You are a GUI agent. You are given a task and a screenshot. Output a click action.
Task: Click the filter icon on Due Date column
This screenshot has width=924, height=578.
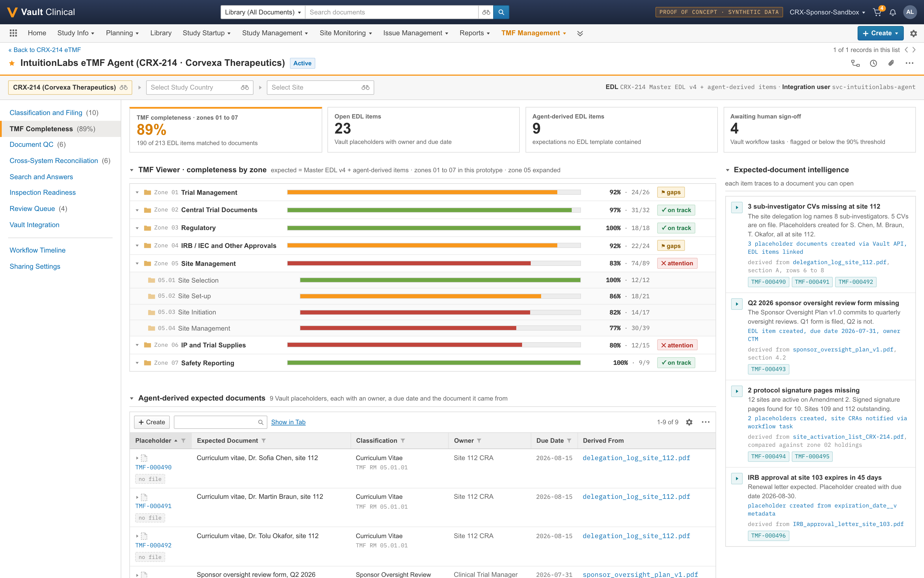[569, 441]
